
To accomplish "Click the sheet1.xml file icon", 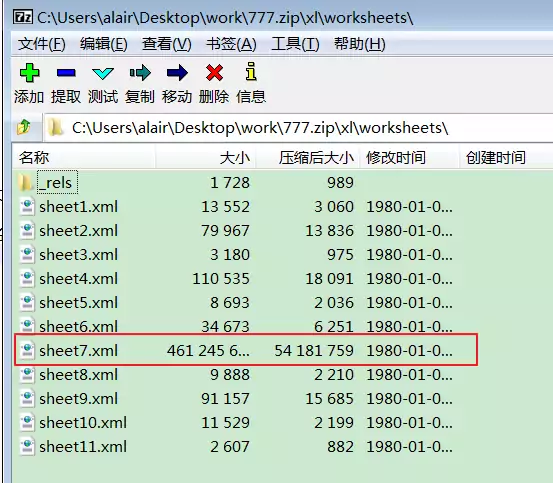I will 27,207.
